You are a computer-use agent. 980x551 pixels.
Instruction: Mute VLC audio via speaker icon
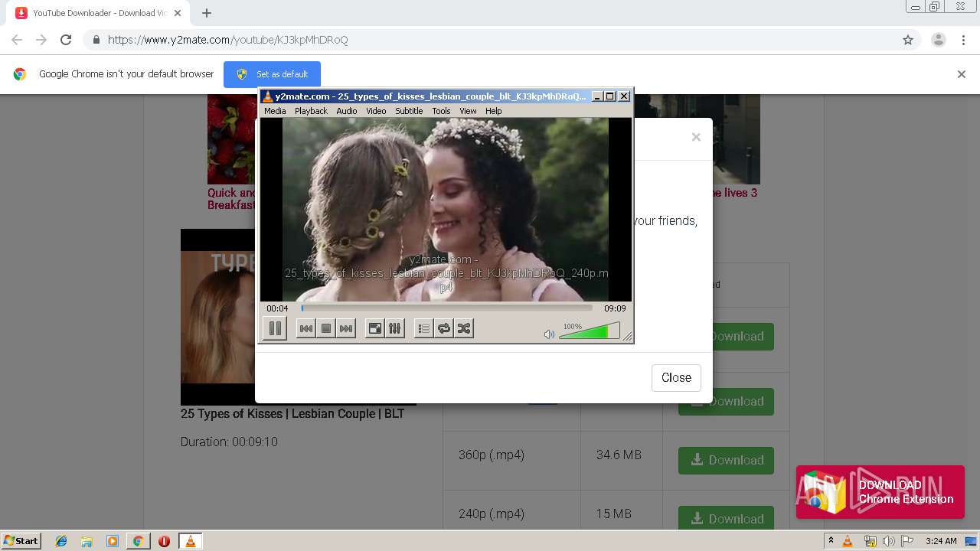tap(549, 334)
